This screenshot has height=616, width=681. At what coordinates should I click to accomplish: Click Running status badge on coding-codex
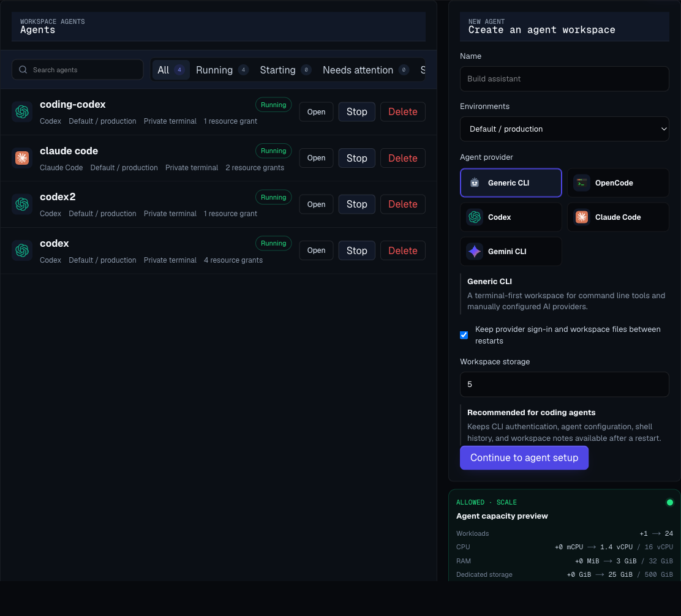(273, 105)
